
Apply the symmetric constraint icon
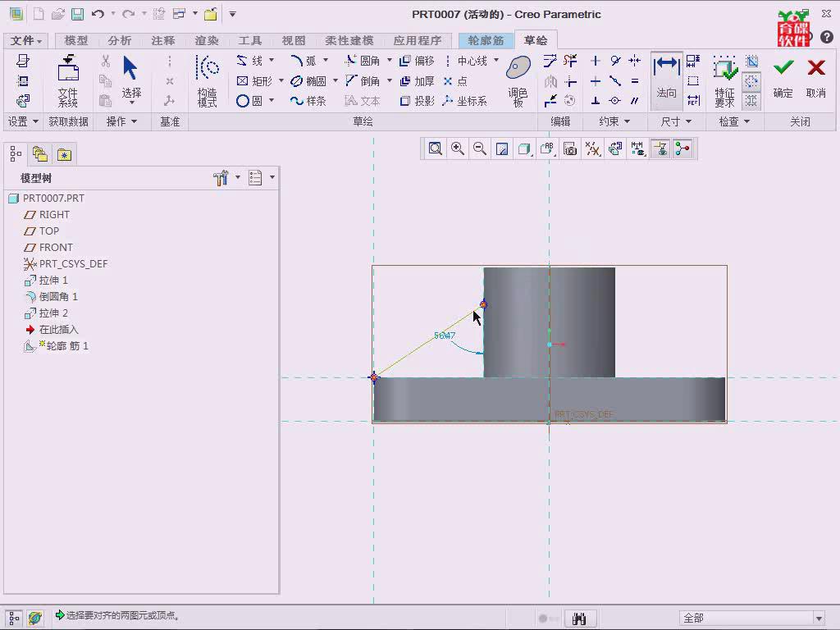635,61
